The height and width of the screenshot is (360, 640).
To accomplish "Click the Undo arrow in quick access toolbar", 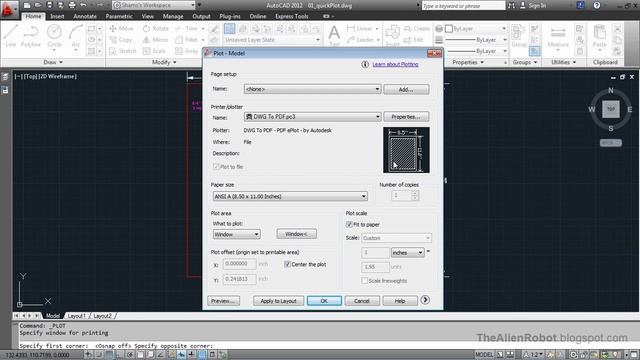I will (x=83, y=5).
